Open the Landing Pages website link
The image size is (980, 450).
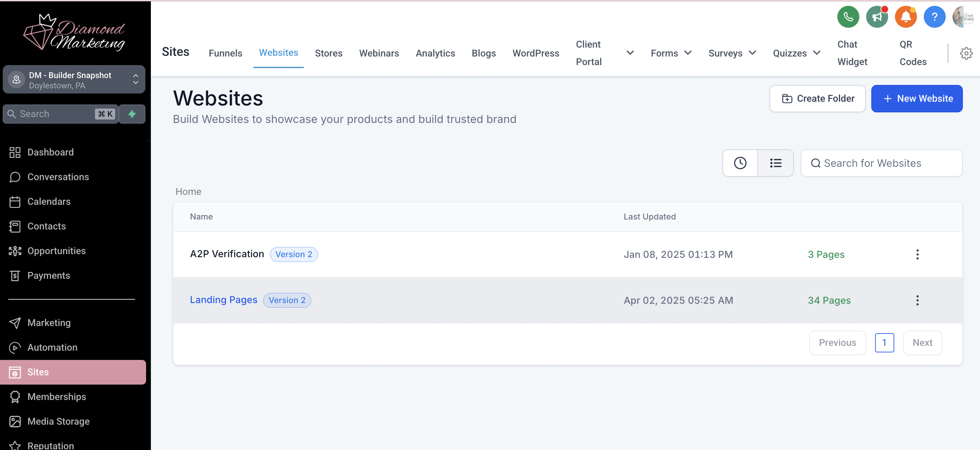pyautogui.click(x=223, y=300)
